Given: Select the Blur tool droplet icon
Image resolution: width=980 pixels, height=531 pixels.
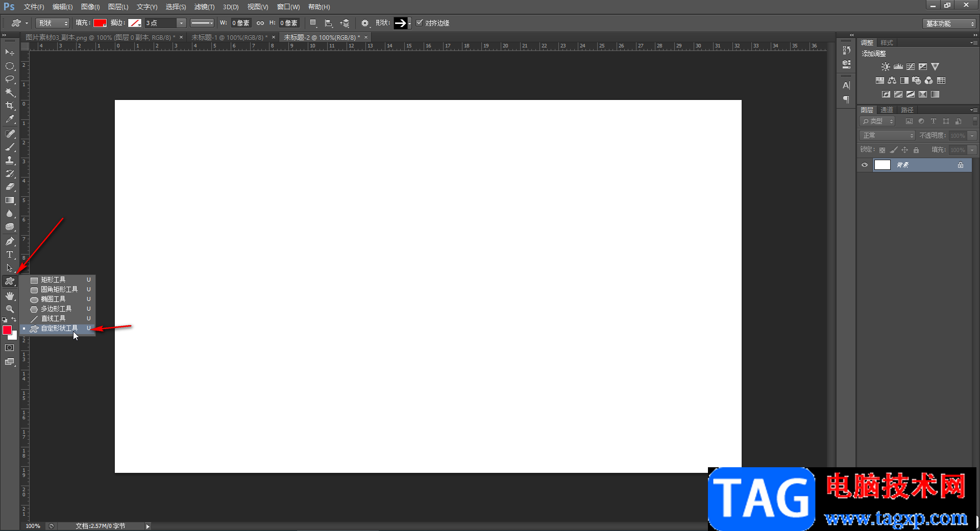Looking at the screenshot, I should (x=10, y=213).
